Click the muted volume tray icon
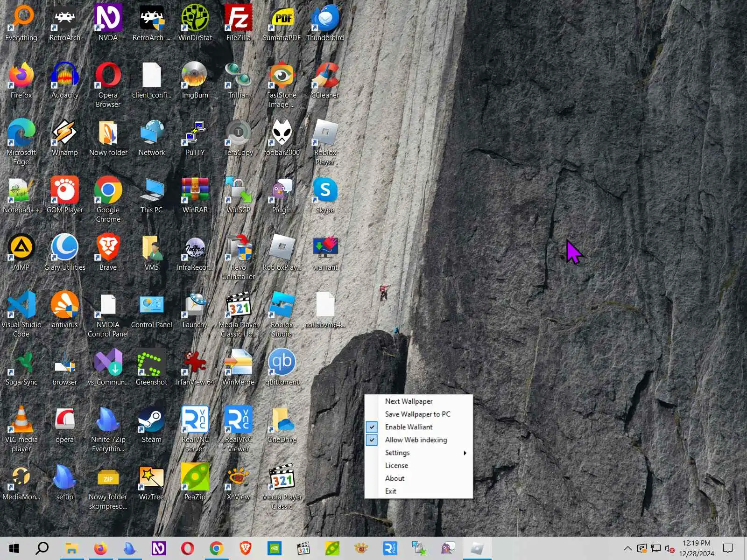The width and height of the screenshot is (747, 560). (x=669, y=549)
